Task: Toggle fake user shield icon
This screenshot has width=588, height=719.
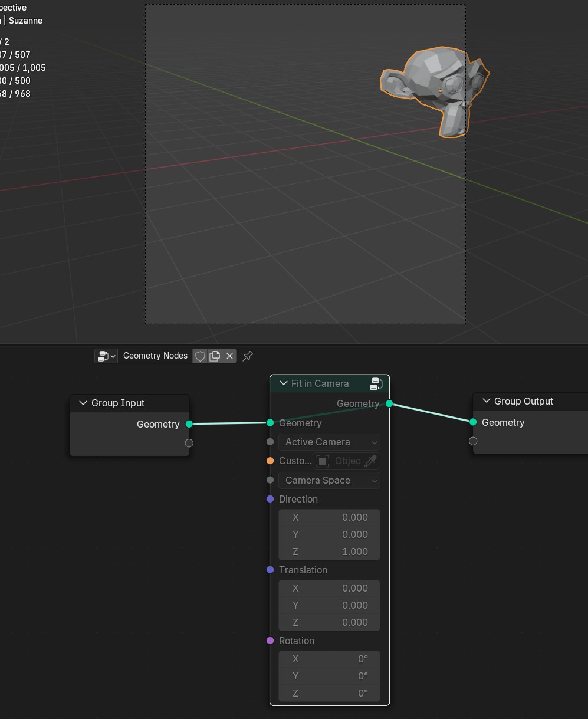Action: [201, 356]
